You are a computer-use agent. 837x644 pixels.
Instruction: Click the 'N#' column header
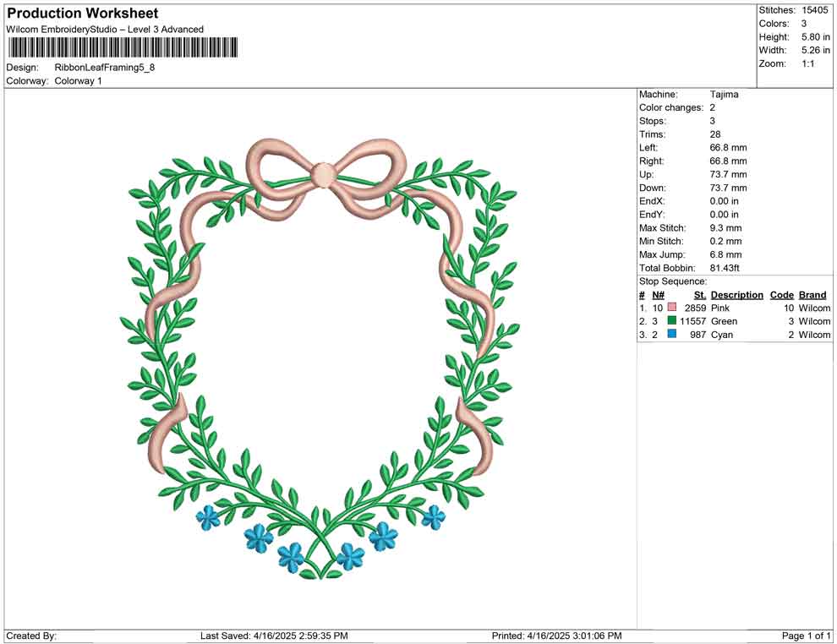[658, 295]
